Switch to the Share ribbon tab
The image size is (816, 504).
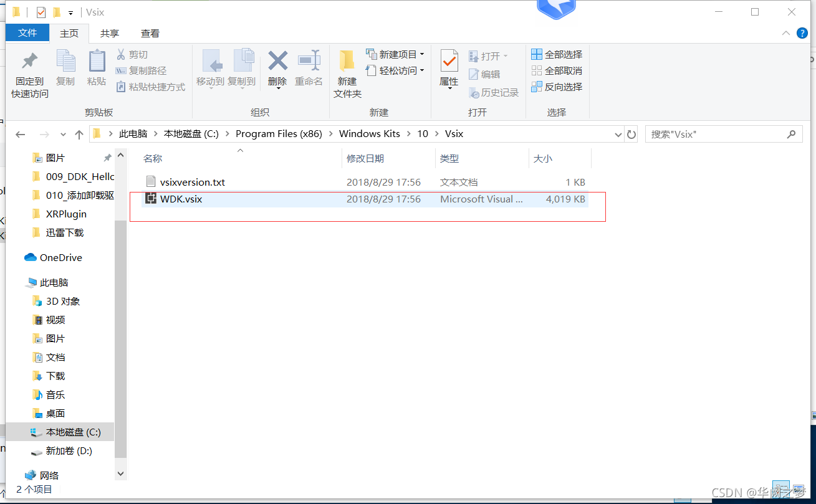point(110,34)
